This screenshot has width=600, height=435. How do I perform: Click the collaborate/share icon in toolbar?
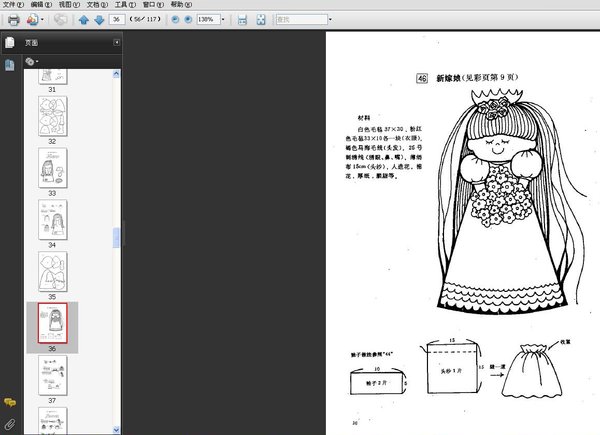pos(32,20)
